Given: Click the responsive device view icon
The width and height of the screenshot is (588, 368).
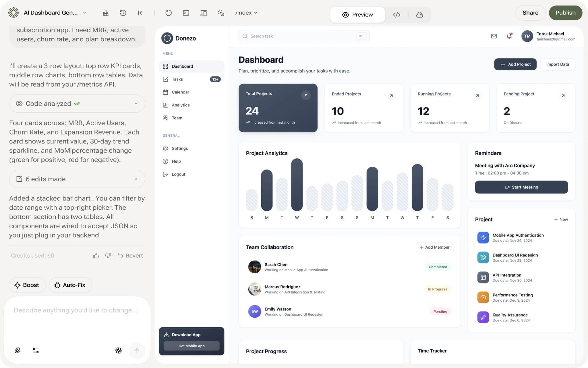Looking at the screenshot, I should click(203, 13).
